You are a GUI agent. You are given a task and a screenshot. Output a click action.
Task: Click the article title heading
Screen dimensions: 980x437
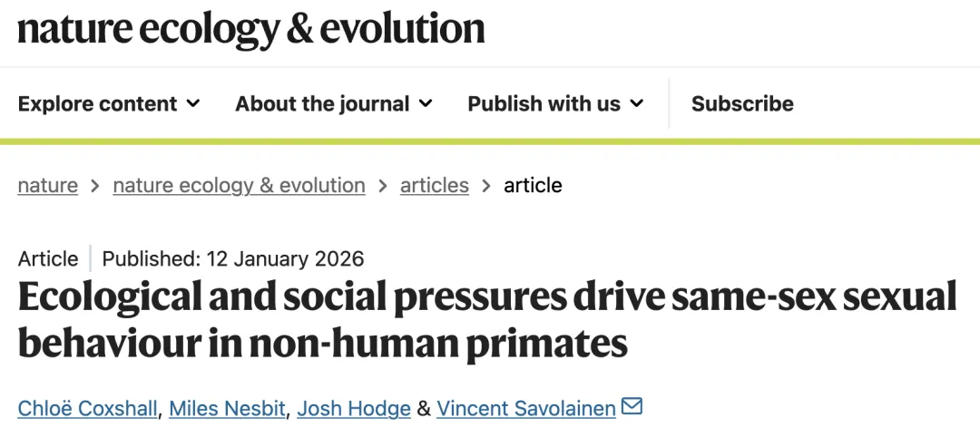point(487,321)
